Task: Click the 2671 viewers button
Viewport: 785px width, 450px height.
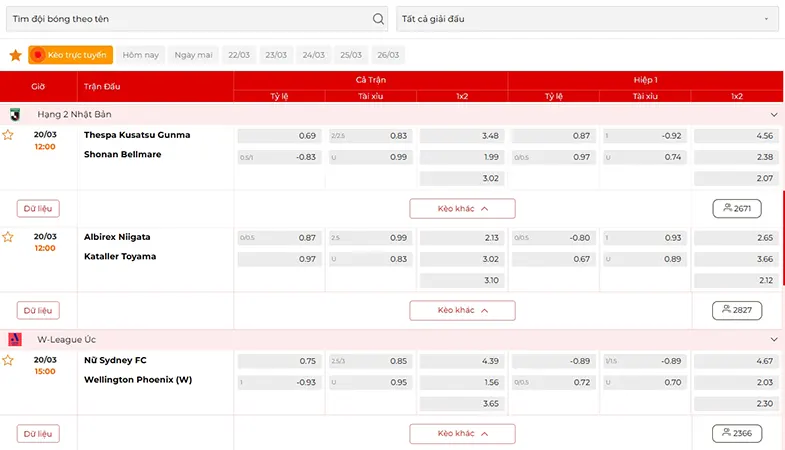Action: click(737, 209)
